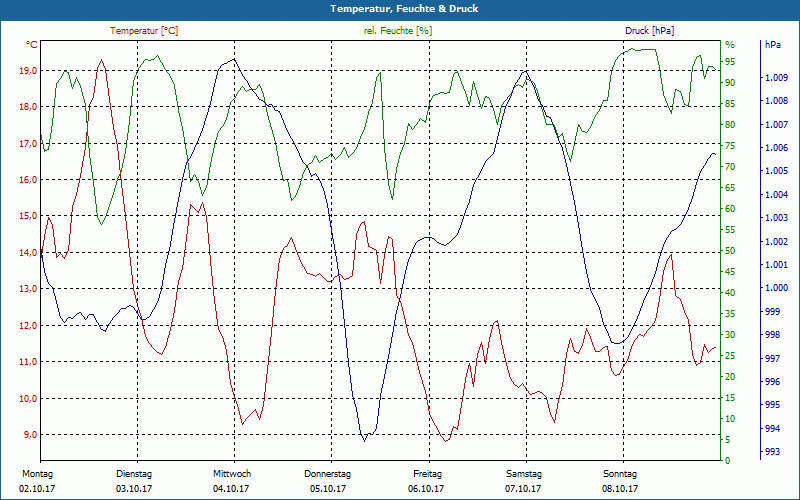Click the '995' pressure axis value

click(x=772, y=405)
